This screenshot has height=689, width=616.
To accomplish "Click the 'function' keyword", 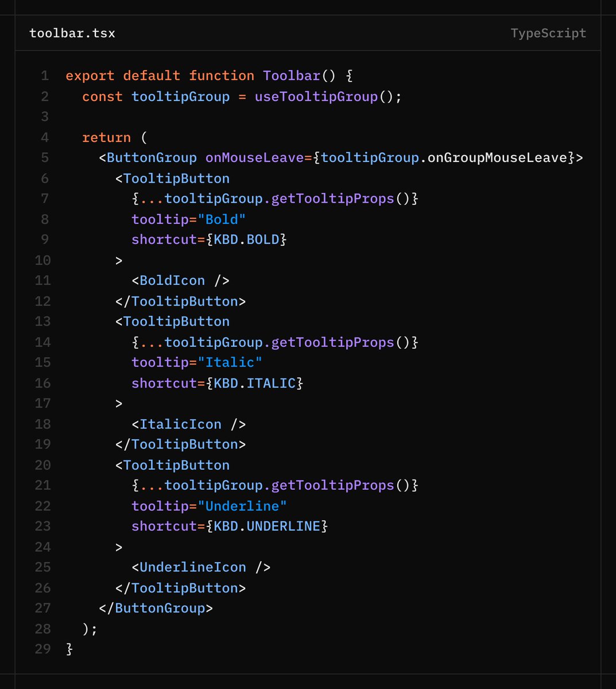I will tap(222, 76).
